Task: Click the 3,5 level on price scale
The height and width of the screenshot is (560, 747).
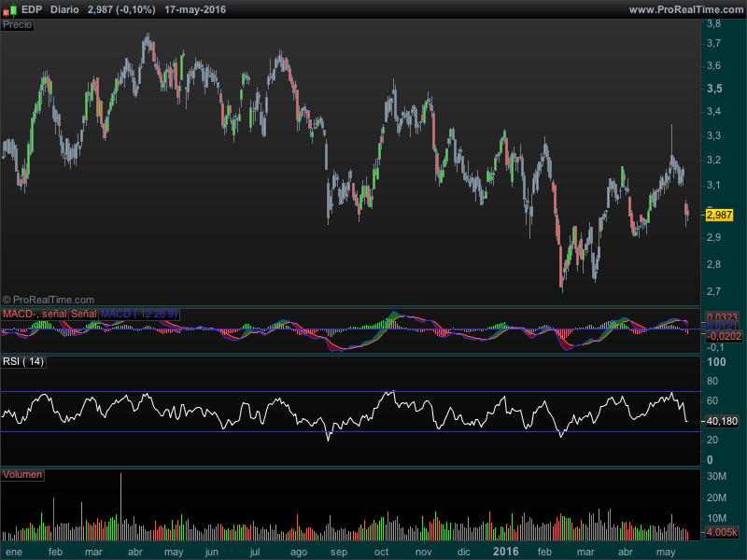Action: (x=714, y=89)
